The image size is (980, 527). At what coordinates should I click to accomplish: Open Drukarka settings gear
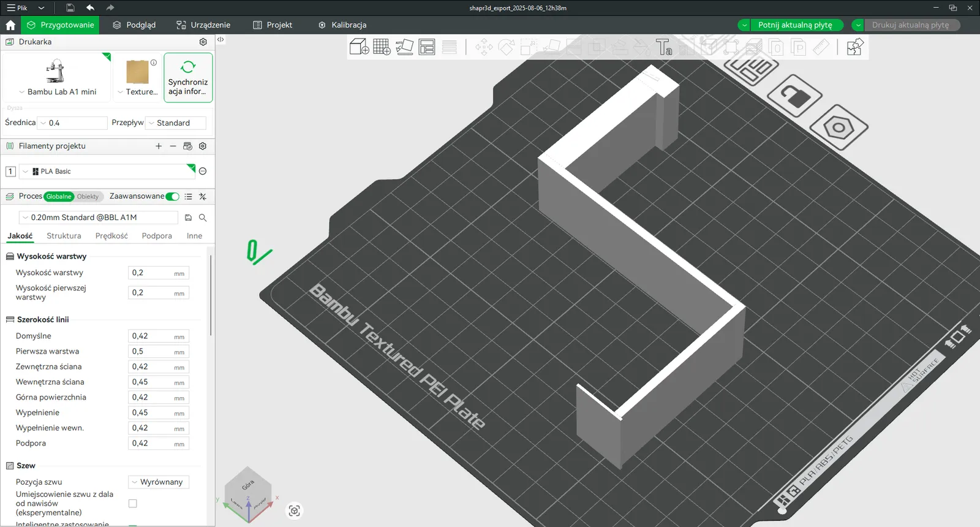tap(203, 42)
